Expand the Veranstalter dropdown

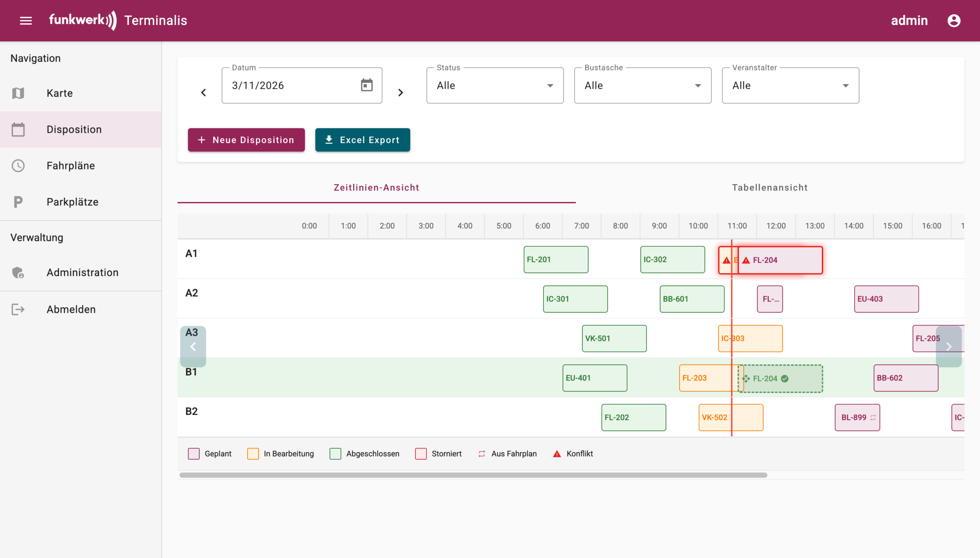[790, 85]
